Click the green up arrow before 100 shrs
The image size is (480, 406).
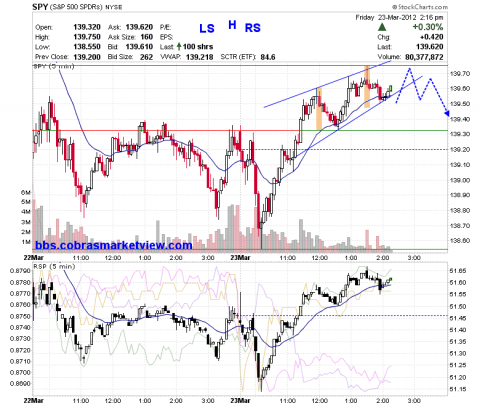click(x=179, y=46)
